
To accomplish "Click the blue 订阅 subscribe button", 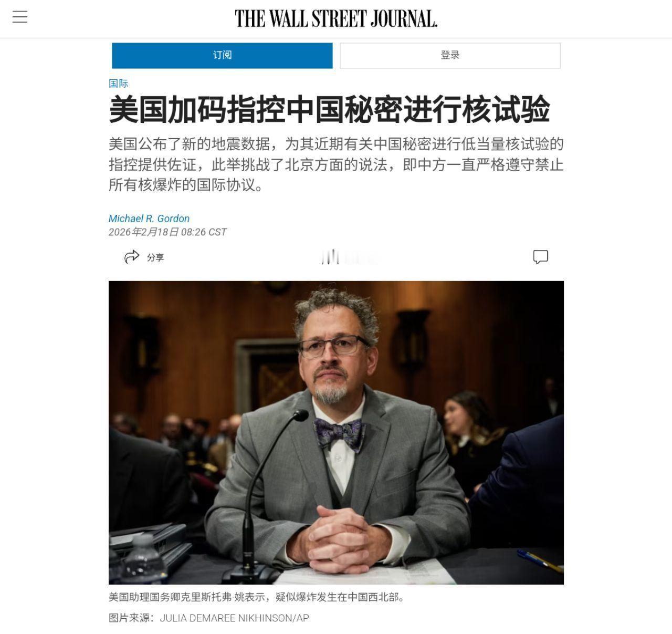I will coord(222,55).
